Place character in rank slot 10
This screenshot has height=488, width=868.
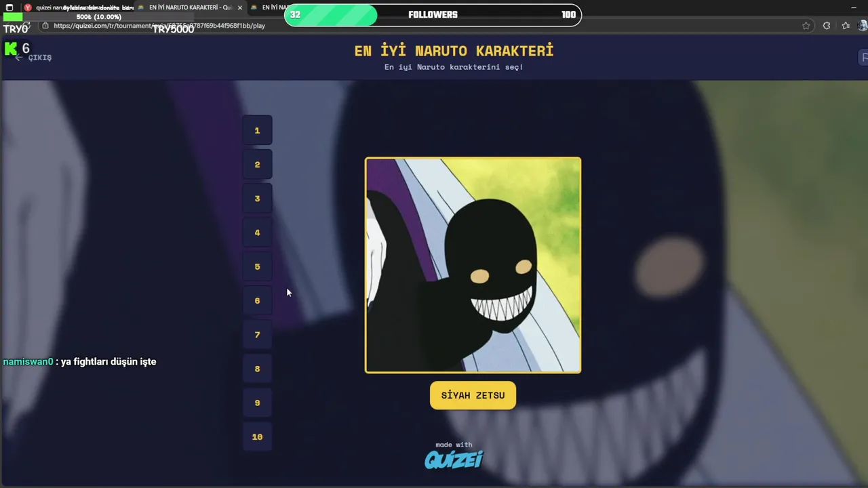tap(257, 436)
